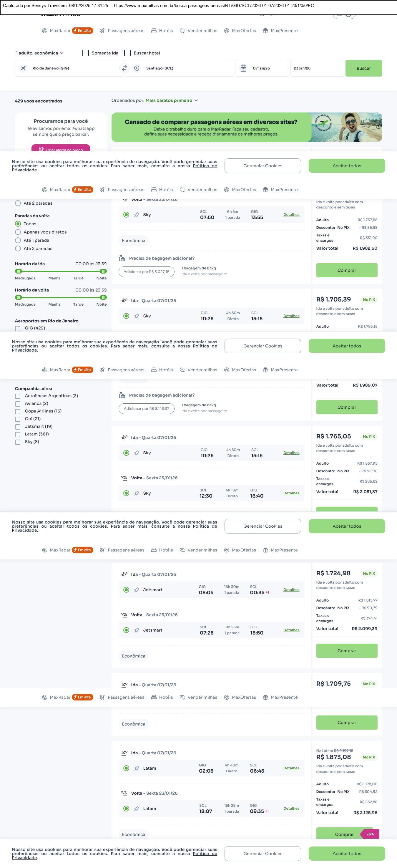Click the left handle of 'Horário da ida' slider
Screen dimensions: 397x868
tap(19, 271)
